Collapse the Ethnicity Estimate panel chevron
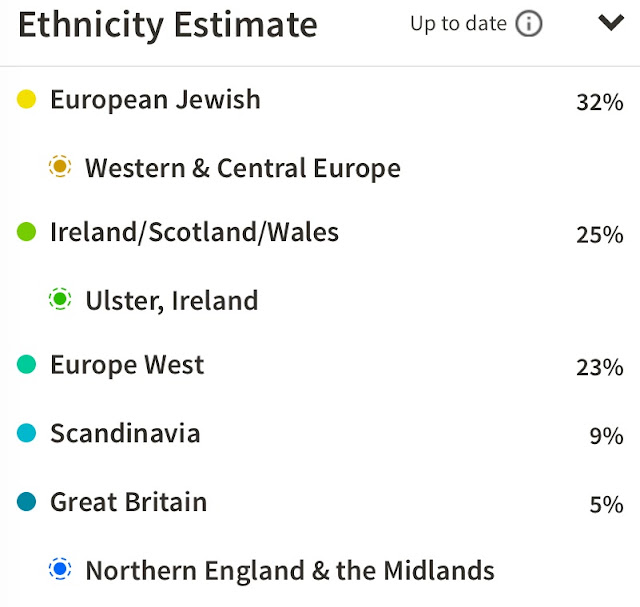Viewport: 640px width, 607px height. [611, 22]
